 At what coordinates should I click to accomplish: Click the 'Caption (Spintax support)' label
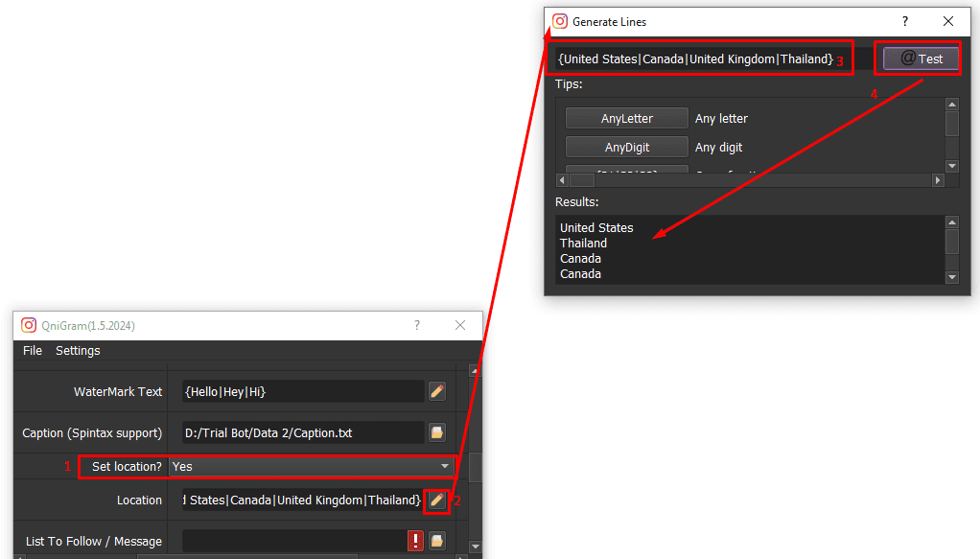[92, 432]
